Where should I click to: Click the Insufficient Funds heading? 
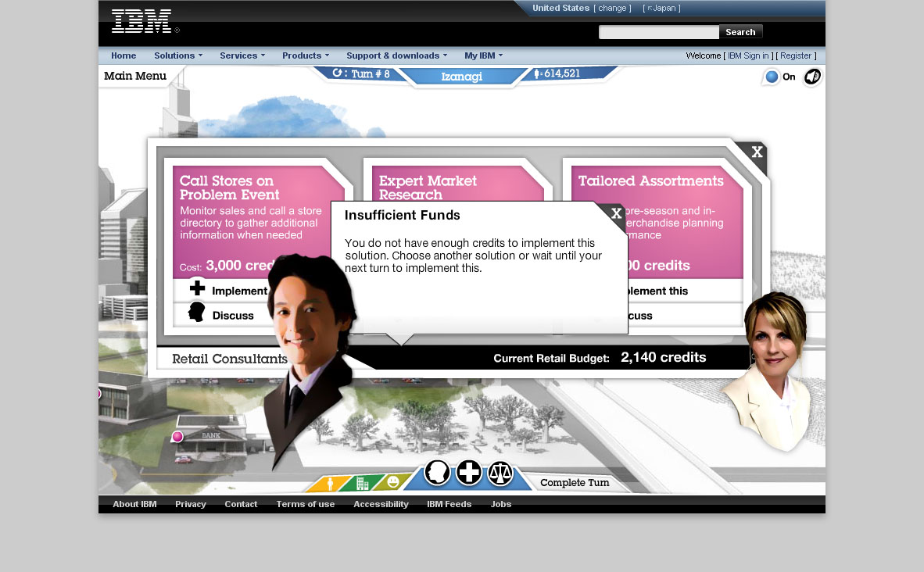click(402, 215)
